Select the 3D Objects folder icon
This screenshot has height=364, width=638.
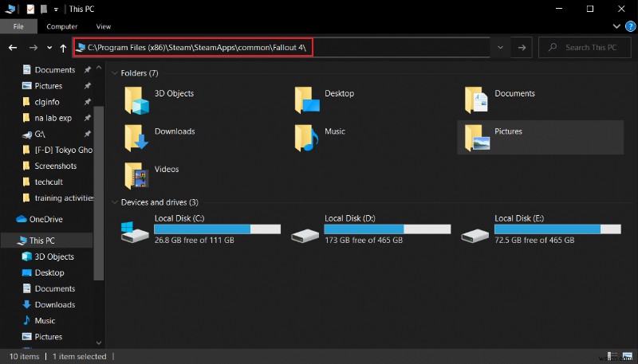click(x=136, y=100)
